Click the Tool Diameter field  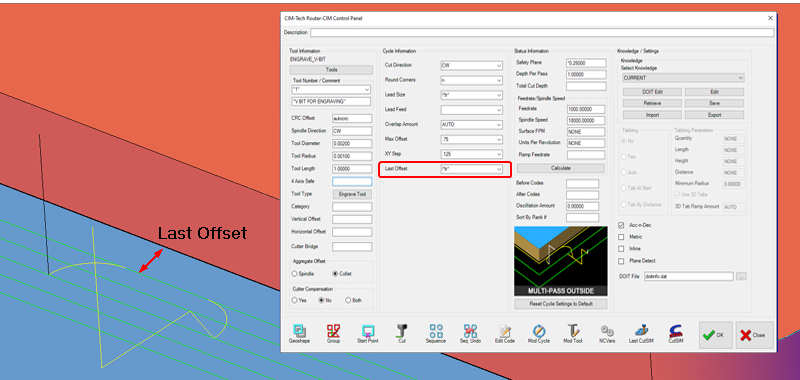[352, 143]
